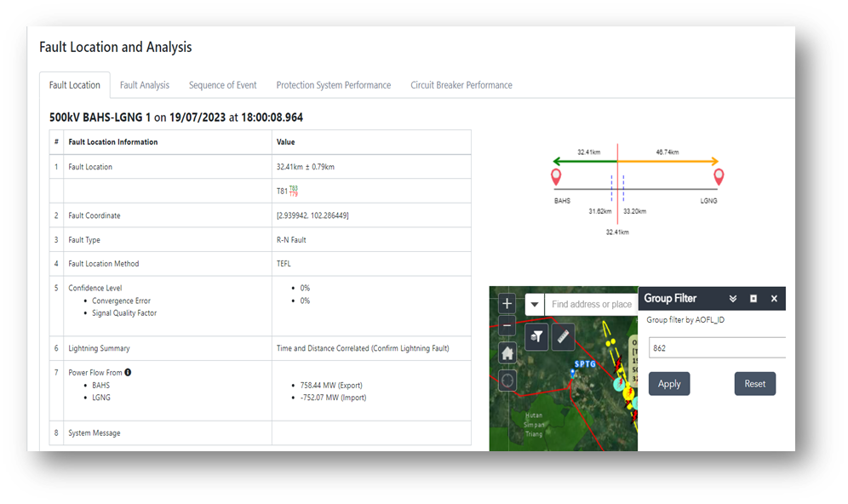Zoom out on the map
848x504 pixels.
pos(507,325)
